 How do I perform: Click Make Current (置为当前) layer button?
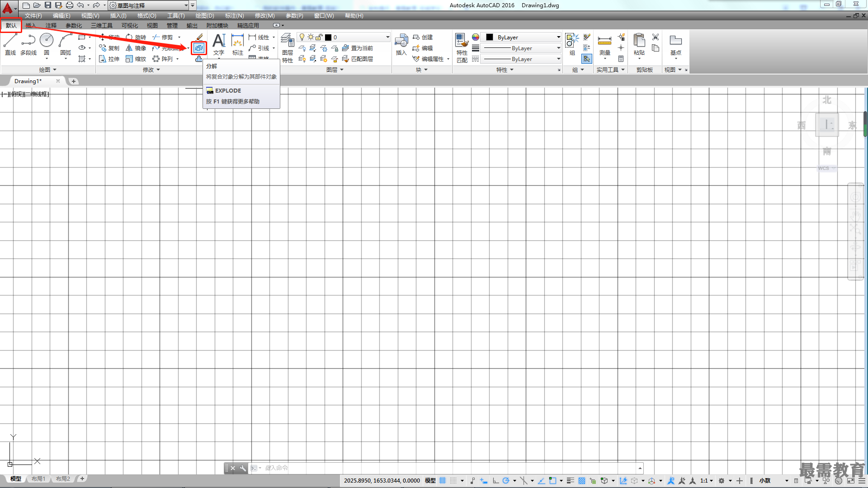358,48
